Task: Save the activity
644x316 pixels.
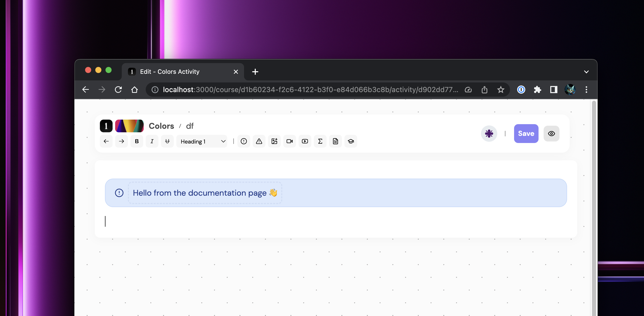Action: click(526, 134)
